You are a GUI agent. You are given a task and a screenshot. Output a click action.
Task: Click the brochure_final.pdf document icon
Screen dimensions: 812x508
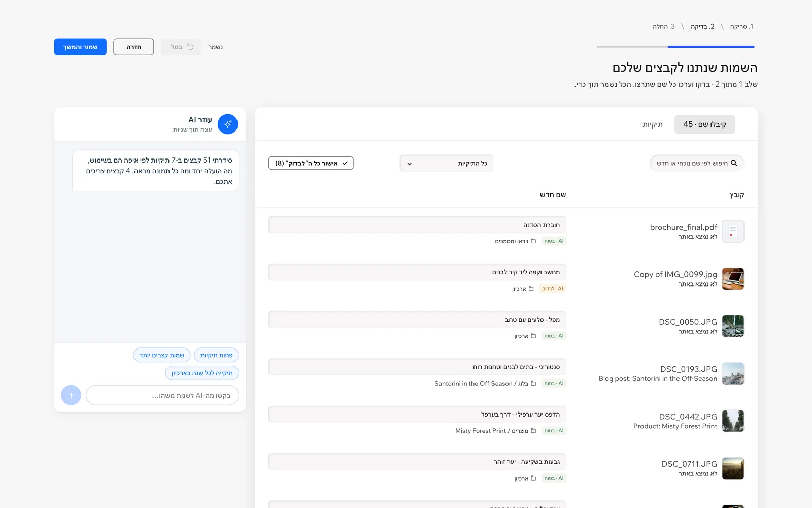click(x=733, y=231)
